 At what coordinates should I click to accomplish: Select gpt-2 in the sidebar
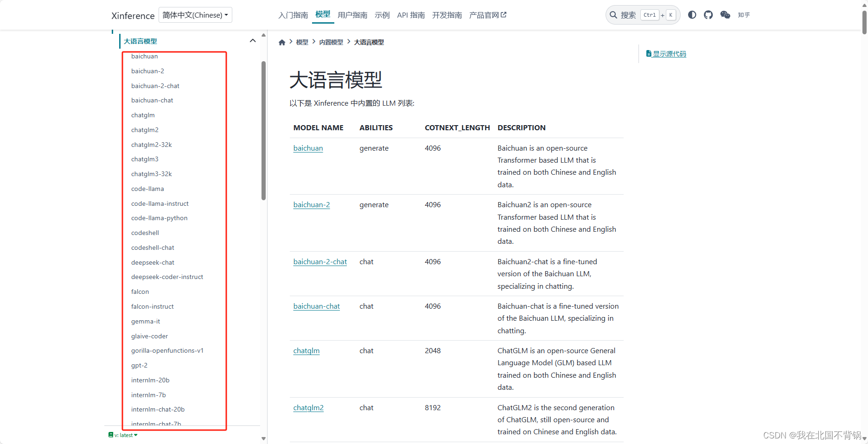(139, 365)
